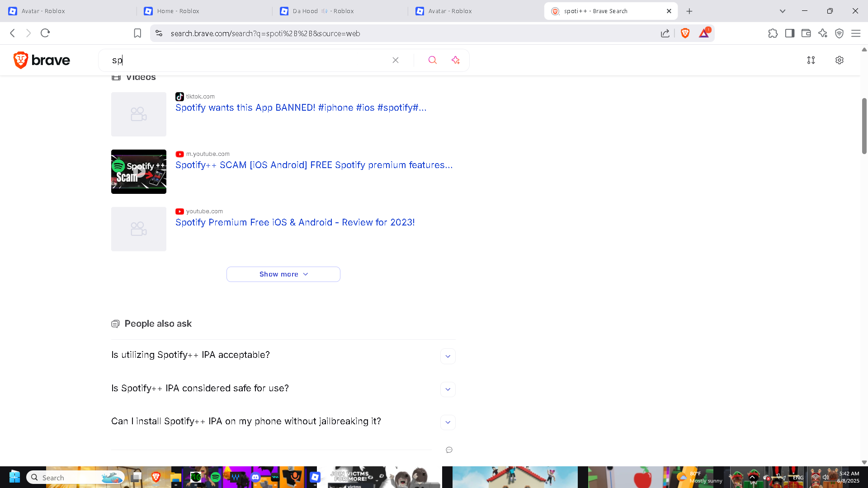The height and width of the screenshot is (488, 868).
Task: Switch to the first Avatar - Roblox tab
Action: point(68,11)
